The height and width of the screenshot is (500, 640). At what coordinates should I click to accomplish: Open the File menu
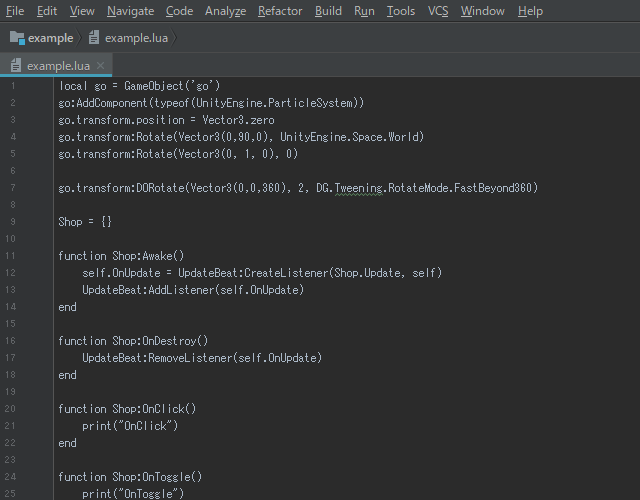pyautogui.click(x=15, y=11)
